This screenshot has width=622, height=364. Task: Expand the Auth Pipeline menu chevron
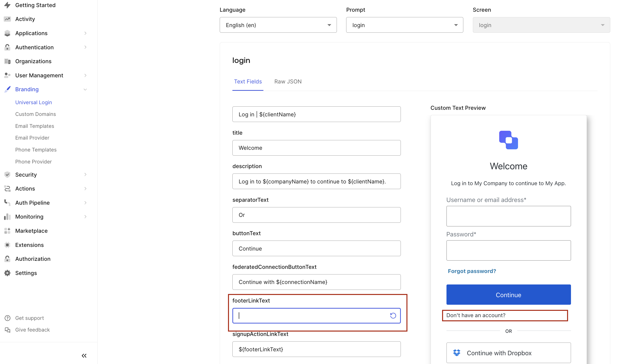coord(85,203)
